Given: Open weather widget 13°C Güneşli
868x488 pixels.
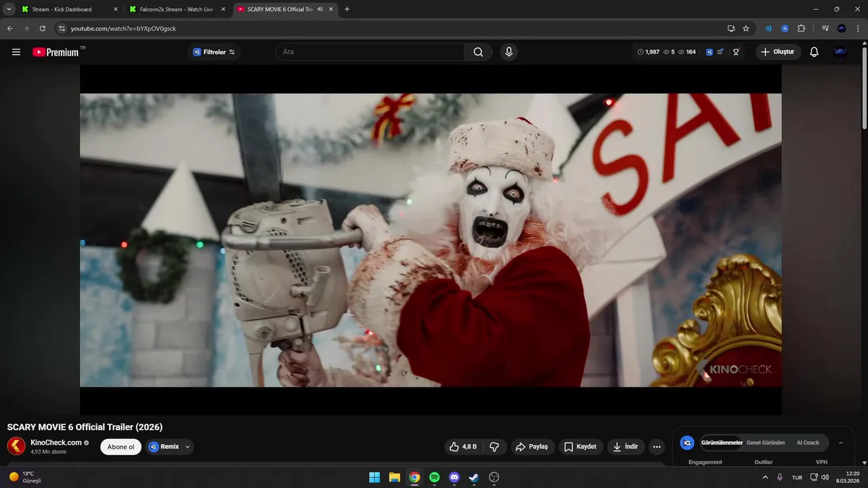Looking at the screenshot, I should click(x=26, y=477).
